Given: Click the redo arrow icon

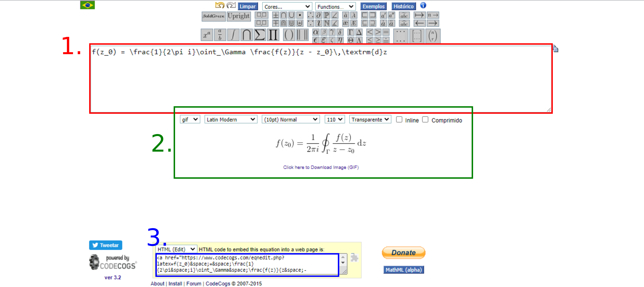Looking at the screenshot, I should tap(231, 5).
